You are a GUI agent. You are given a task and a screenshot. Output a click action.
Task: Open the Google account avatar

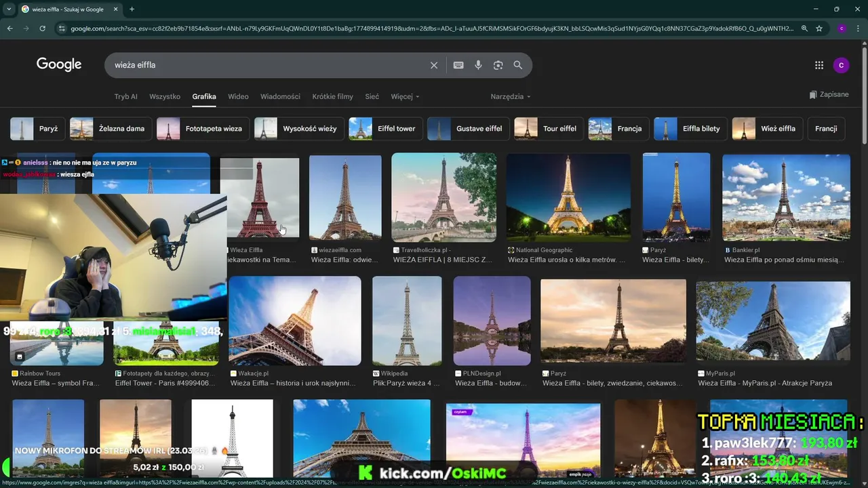(841, 65)
